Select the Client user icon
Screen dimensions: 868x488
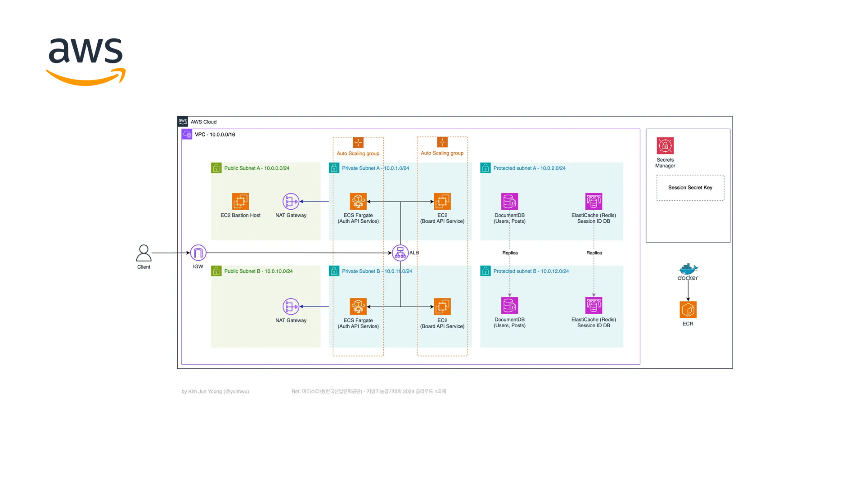coord(144,253)
